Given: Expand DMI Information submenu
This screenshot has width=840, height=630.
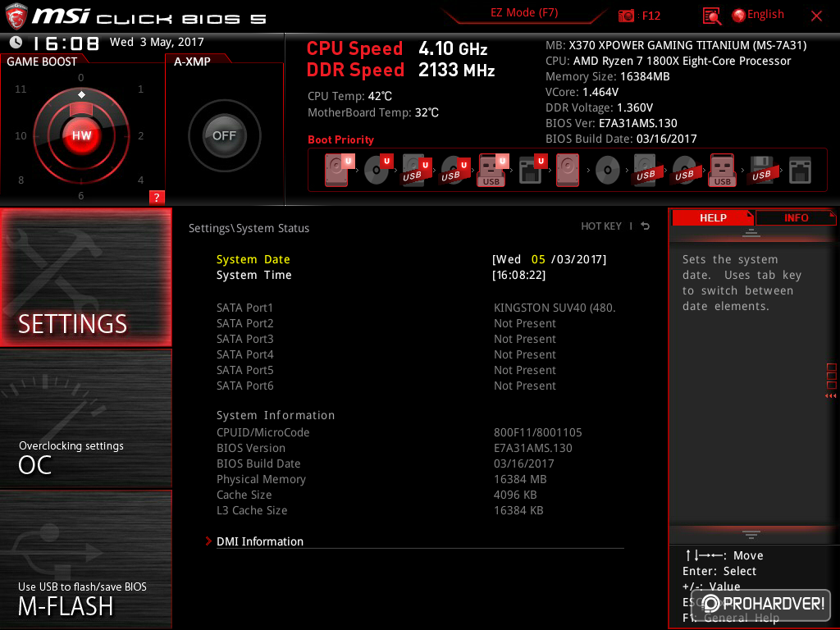Looking at the screenshot, I should pyautogui.click(x=259, y=541).
